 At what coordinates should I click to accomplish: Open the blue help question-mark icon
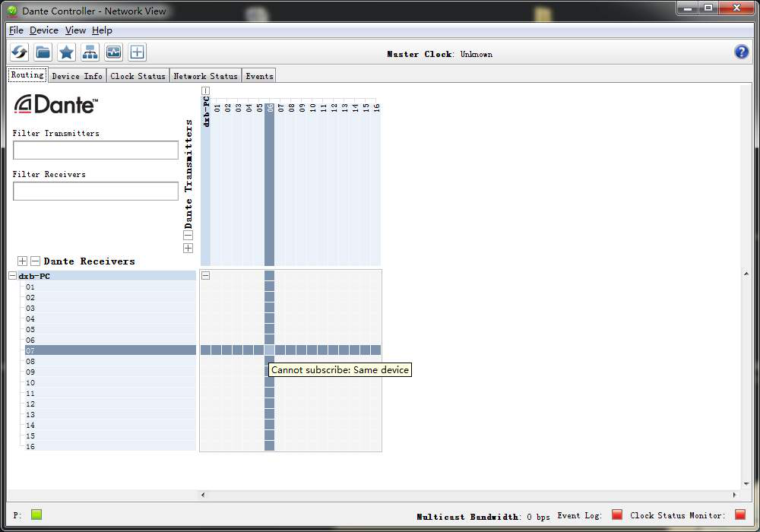[741, 52]
